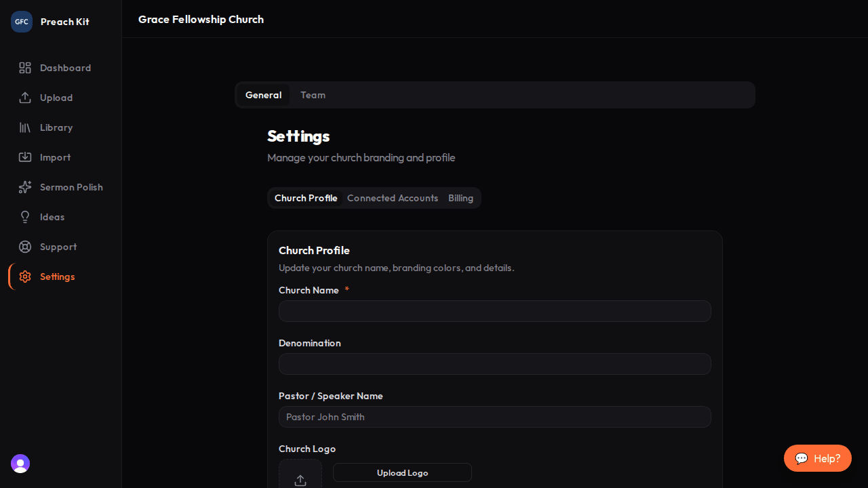Select the General tab
Screen dimensions: 868x488
263,95
